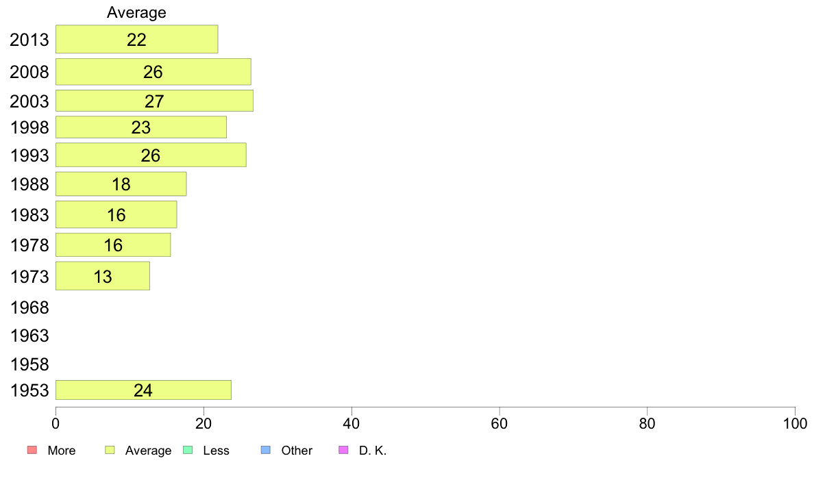Click the 1958 year label
This screenshot has width=814, height=504.
pyautogui.click(x=29, y=364)
